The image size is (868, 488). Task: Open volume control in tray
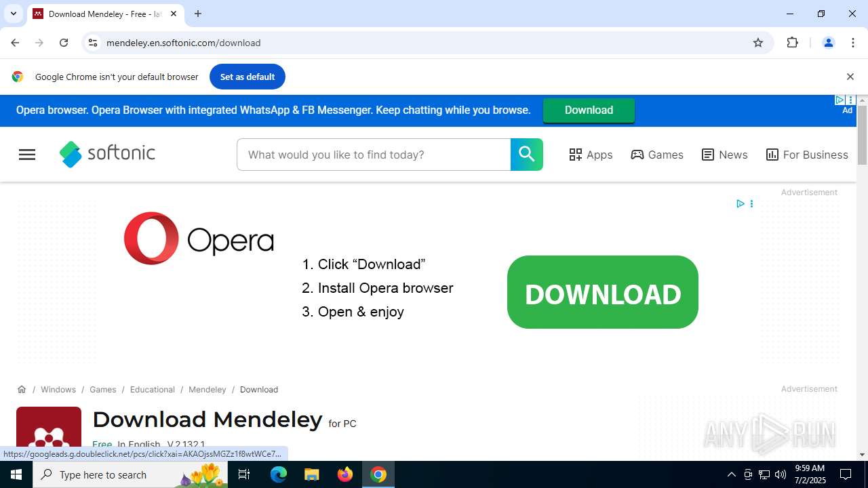pos(781,474)
